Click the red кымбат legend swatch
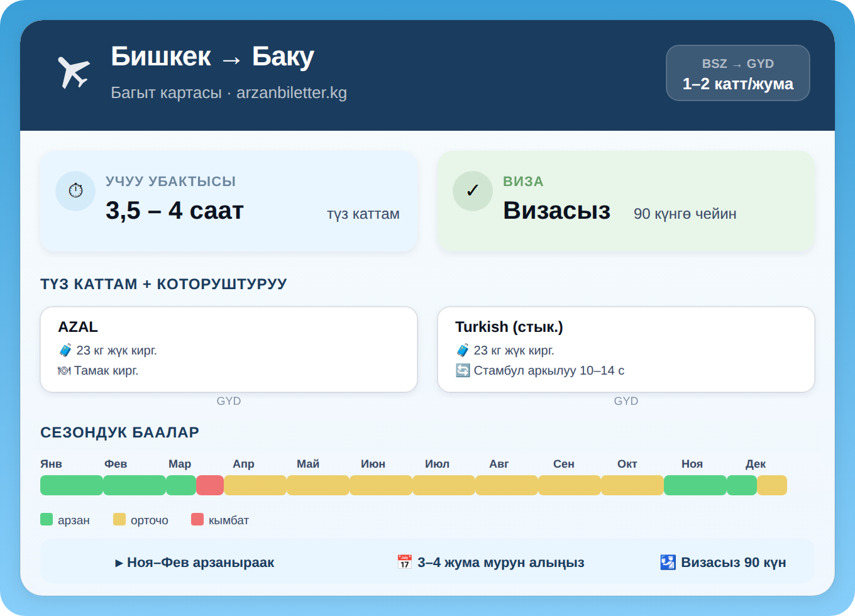This screenshot has width=855, height=616. tap(197, 519)
